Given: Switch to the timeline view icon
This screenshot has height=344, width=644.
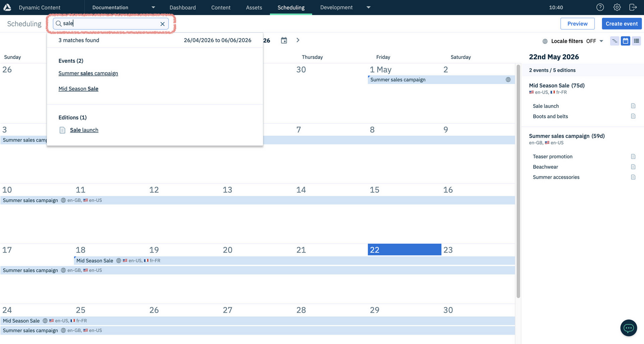Looking at the screenshot, I should click(614, 41).
